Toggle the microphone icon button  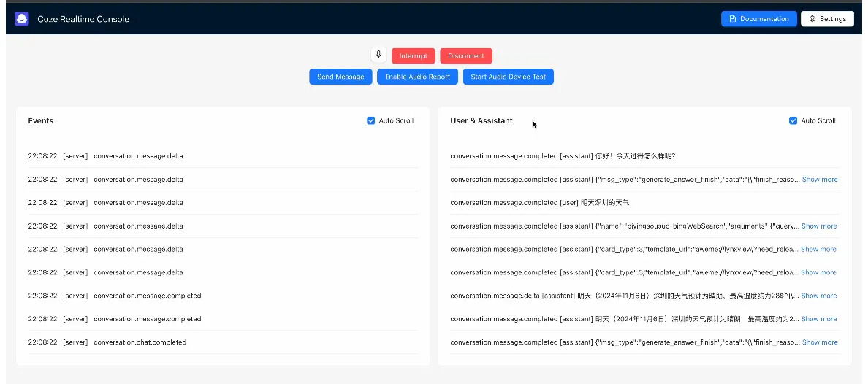[378, 55]
